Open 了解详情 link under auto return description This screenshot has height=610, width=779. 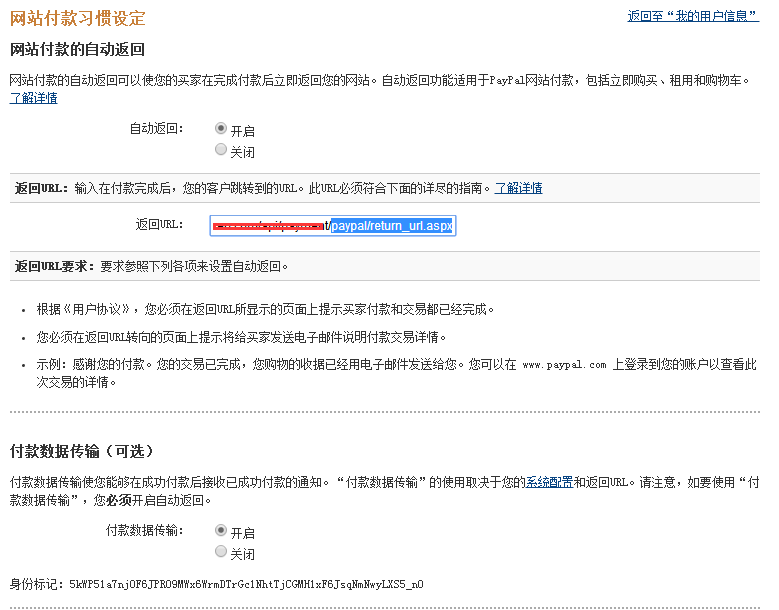(x=33, y=98)
